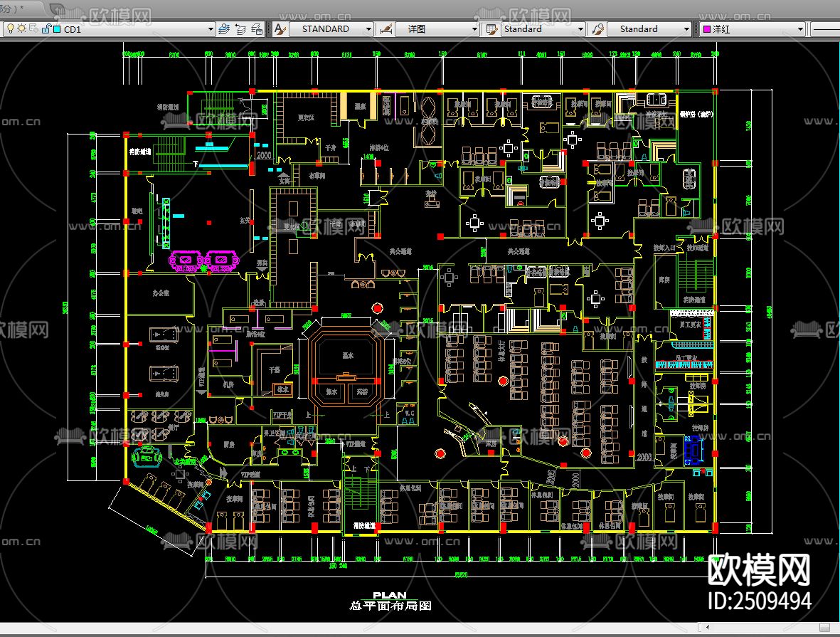The height and width of the screenshot is (637, 840).
Task: Open the Layer States Manager icon
Action: [257, 29]
